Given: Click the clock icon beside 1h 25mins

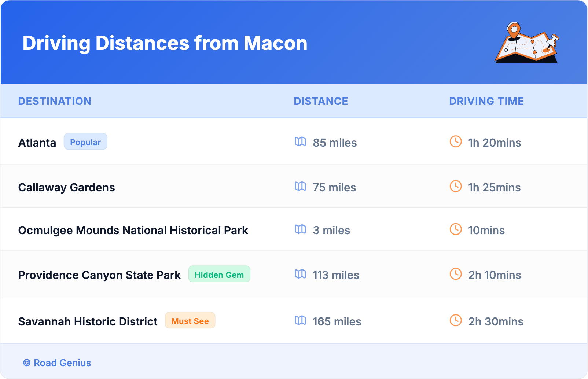Looking at the screenshot, I should tap(456, 186).
